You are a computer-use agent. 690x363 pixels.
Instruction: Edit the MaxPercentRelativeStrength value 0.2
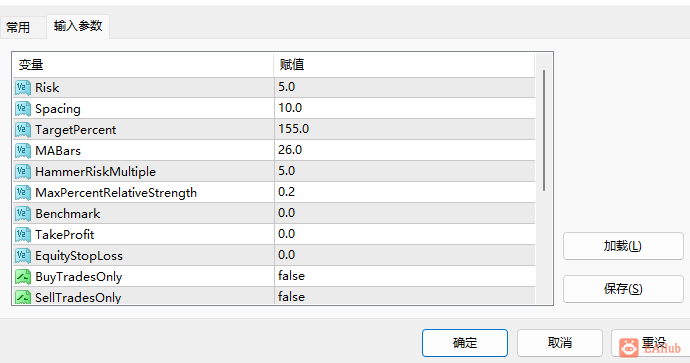404,192
